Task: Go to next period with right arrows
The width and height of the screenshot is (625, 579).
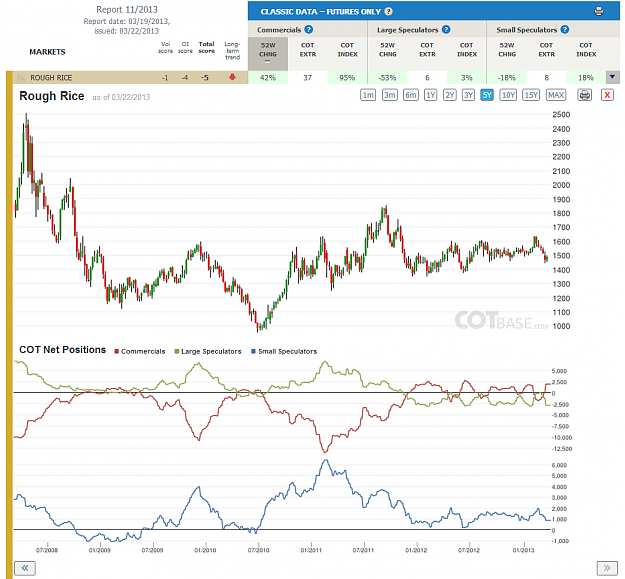Action: pyautogui.click(x=607, y=568)
